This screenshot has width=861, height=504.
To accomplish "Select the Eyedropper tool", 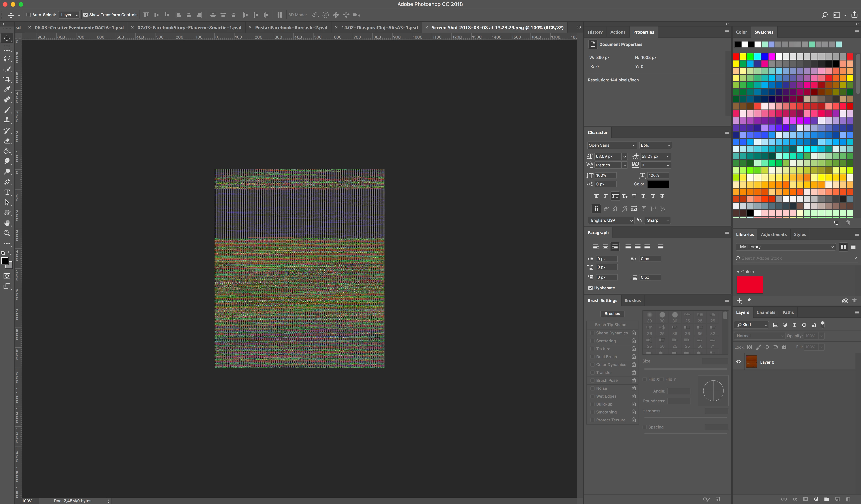I will click(7, 90).
